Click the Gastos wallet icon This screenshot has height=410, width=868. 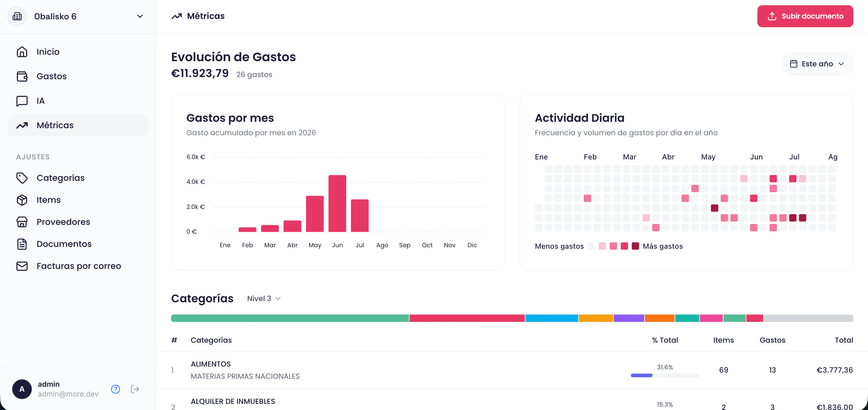[x=22, y=76]
